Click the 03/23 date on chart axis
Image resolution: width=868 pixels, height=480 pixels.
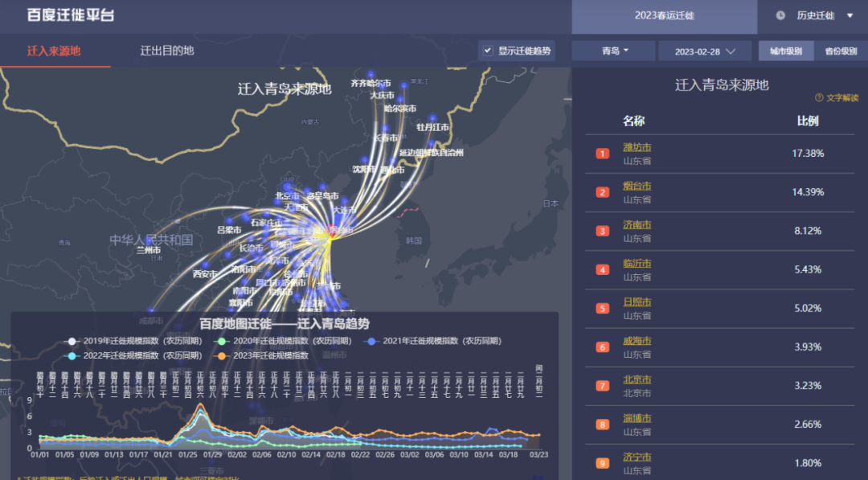[x=538, y=454]
